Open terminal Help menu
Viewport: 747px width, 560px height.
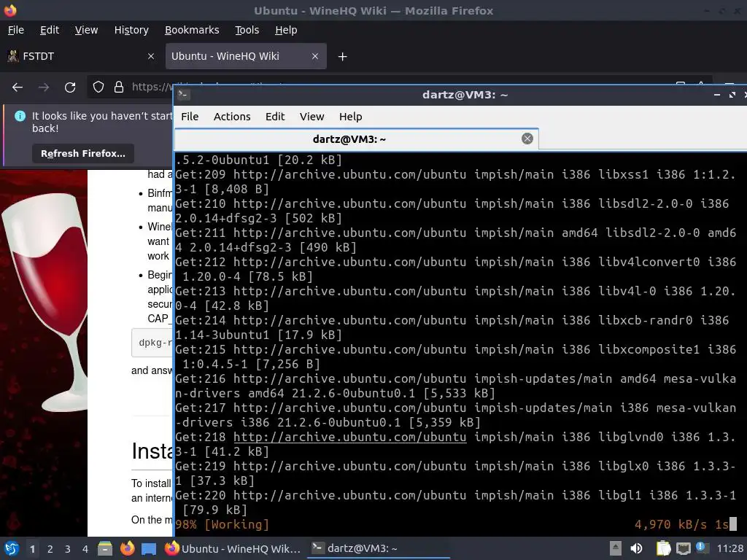(x=351, y=117)
